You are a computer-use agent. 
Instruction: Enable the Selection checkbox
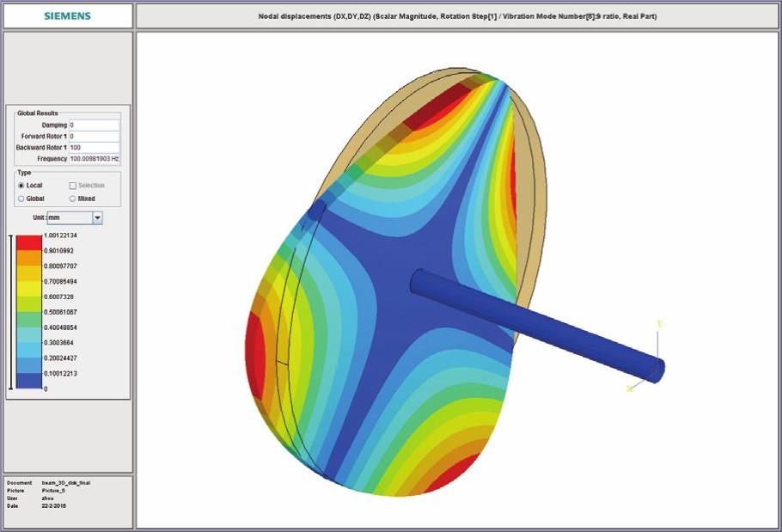73,186
